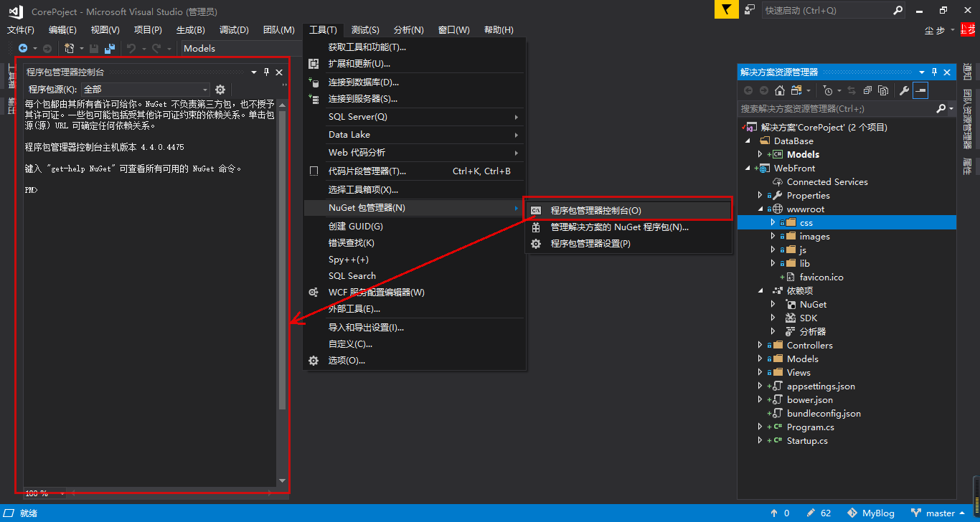Click the home icon in Solution Explorer
This screenshot has height=522, width=980.
[x=780, y=90]
